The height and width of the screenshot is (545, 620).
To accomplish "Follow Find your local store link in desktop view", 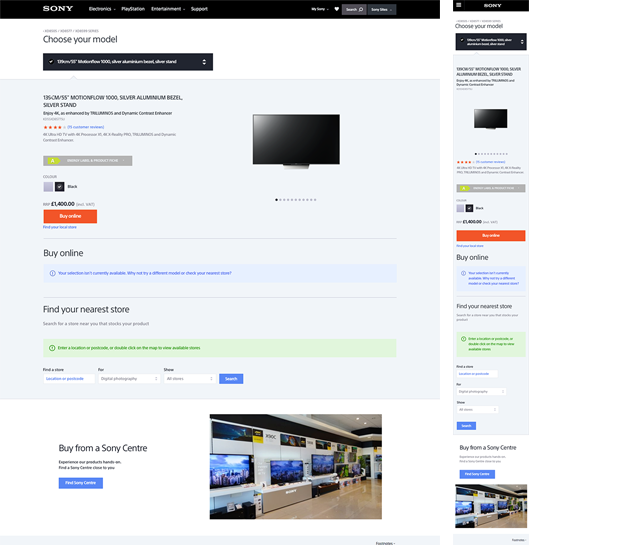I will (x=60, y=227).
